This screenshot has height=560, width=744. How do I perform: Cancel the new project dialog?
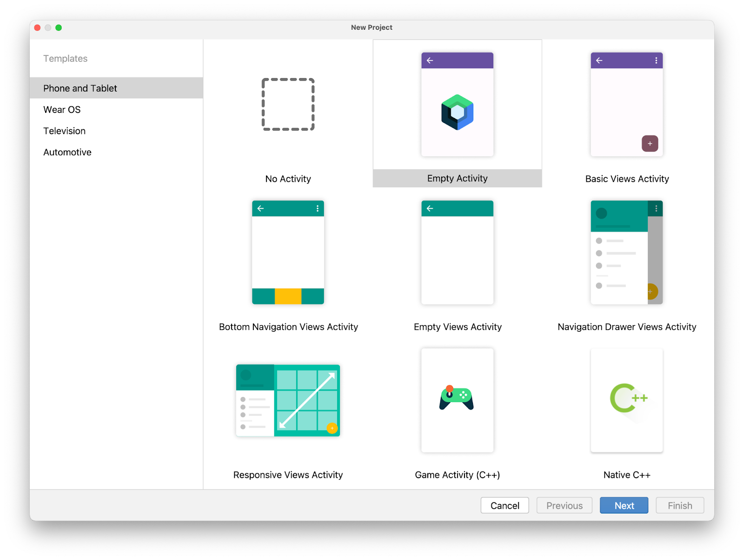[505, 505]
